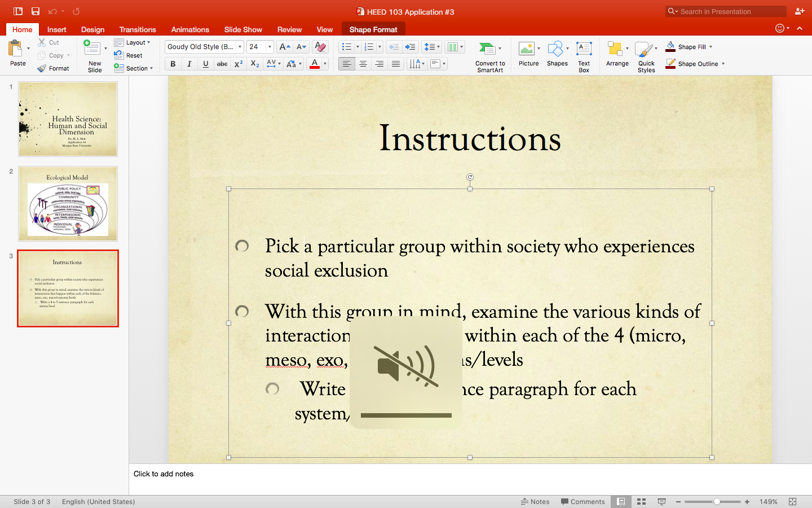Select the Ecological Model slide thumbnail
The height and width of the screenshot is (508, 812).
tap(68, 204)
